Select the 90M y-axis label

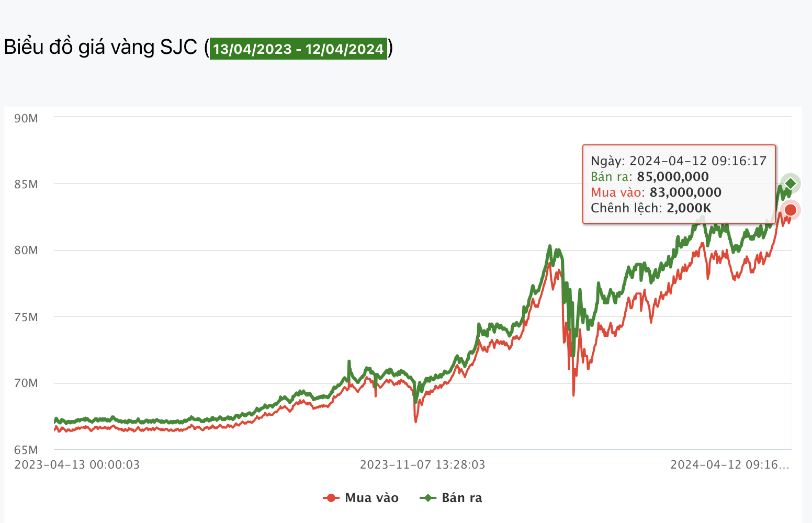[x=26, y=118]
